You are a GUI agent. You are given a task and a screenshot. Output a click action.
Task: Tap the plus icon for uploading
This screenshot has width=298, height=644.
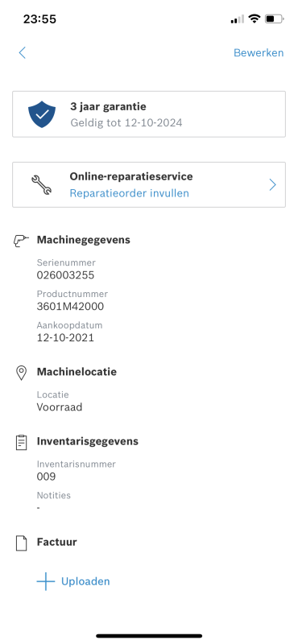click(46, 581)
